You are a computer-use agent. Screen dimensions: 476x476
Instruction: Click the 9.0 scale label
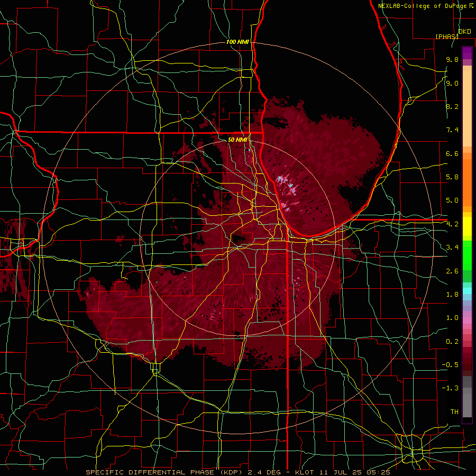[452, 83]
